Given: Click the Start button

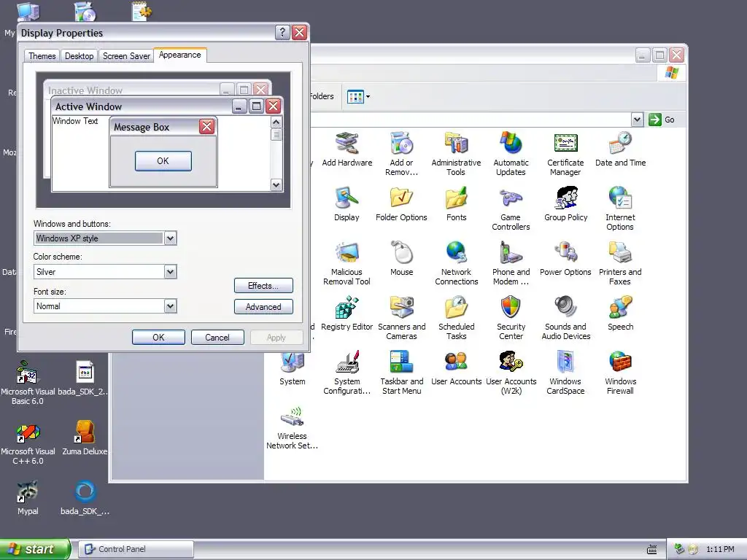Looking at the screenshot, I should 35,549.
